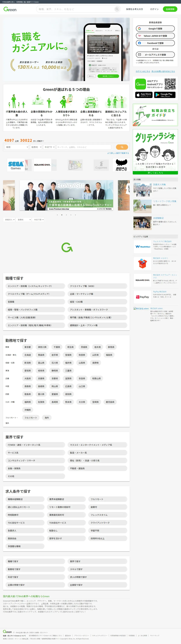Open スキルで探す link
Image resolution: width=181 pixels, height=644 pixels.
point(97,569)
